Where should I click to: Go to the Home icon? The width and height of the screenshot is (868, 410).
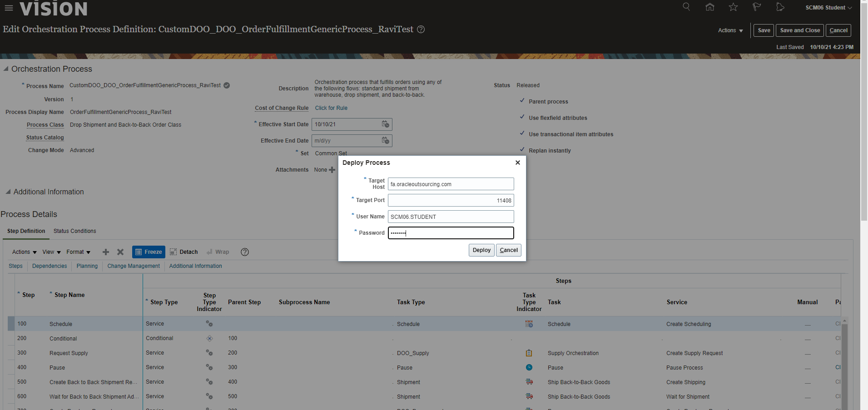pos(709,7)
